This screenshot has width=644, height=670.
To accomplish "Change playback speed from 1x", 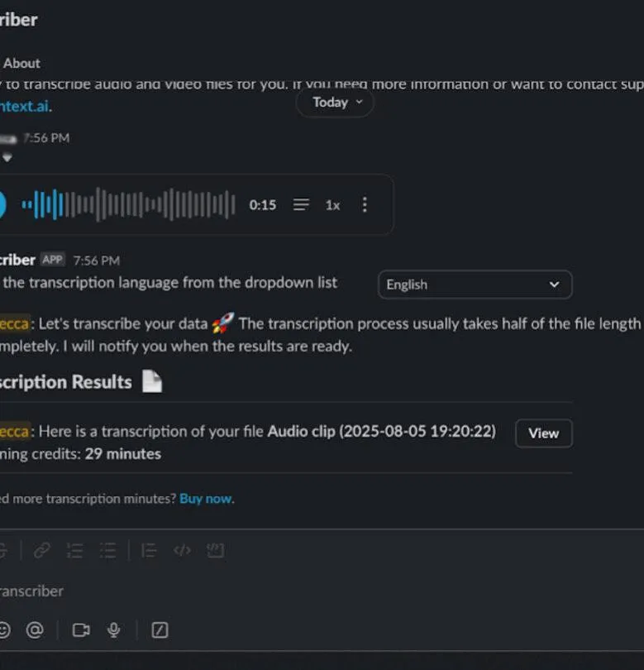I will [x=332, y=205].
